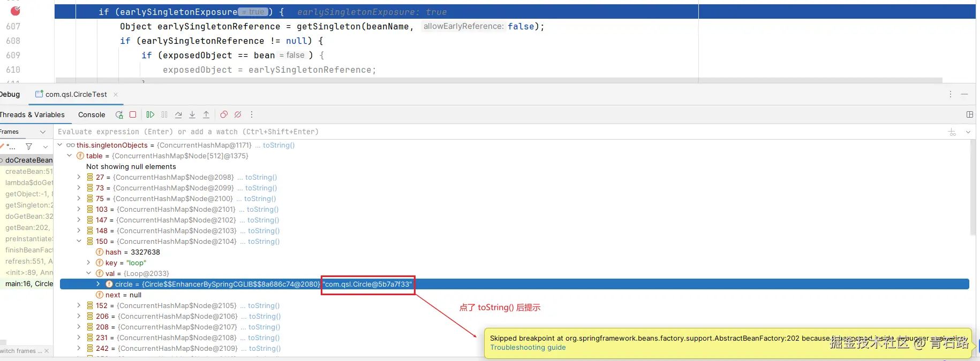
Task: Click field icon of table variable
Action: (x=80, y=156)
